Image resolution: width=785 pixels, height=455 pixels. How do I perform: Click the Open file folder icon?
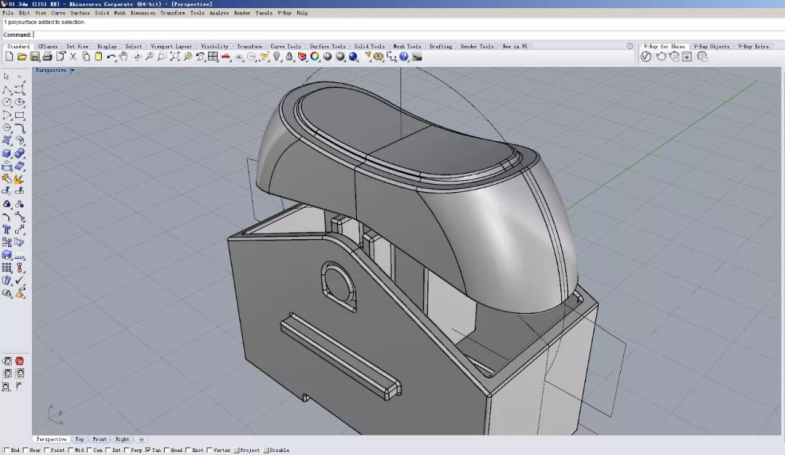(21, 57)
